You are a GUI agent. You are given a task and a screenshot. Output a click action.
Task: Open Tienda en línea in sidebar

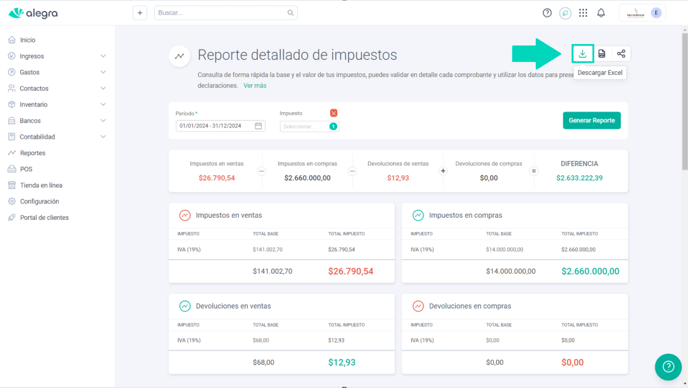[x=41, y=185]
